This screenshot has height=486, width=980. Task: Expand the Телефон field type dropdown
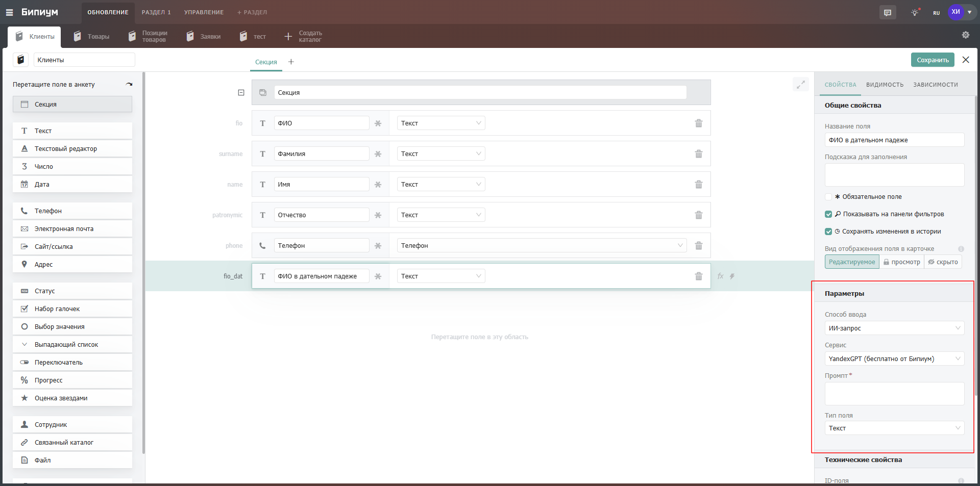541,245
